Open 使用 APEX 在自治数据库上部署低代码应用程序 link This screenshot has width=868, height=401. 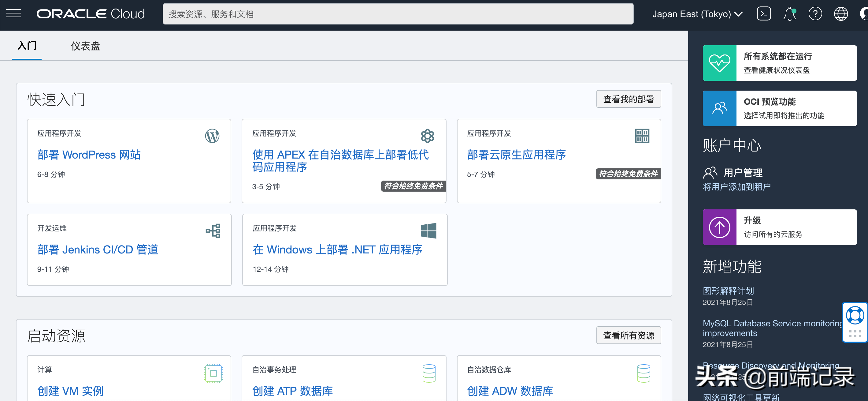[x=340, y=160]
